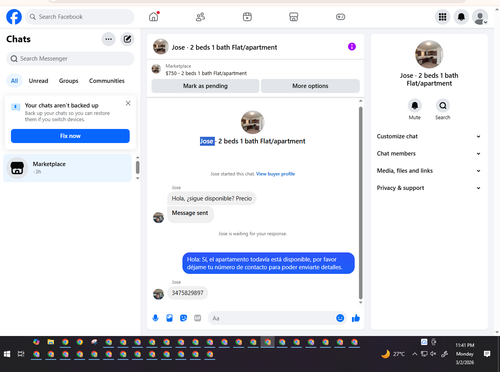This screenshot has height=372, width=500.
Task: Click the listing photo above the chat title
Action: 252,122
